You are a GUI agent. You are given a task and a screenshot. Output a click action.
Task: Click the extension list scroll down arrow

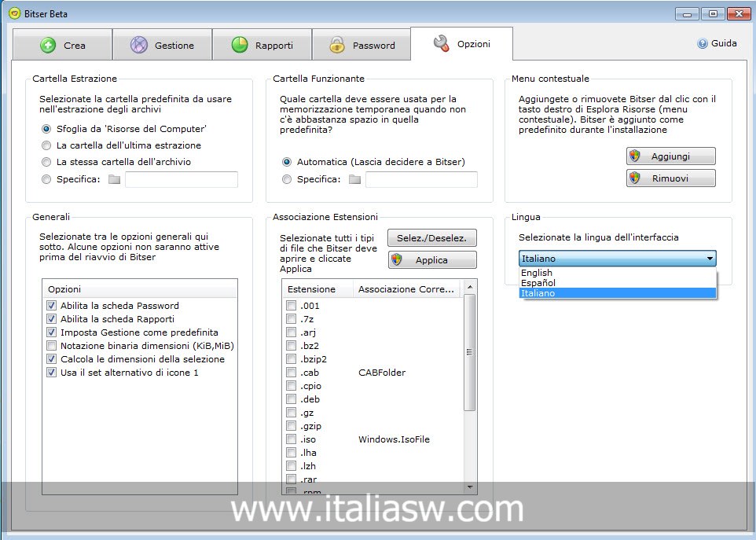tap(470, 488)
